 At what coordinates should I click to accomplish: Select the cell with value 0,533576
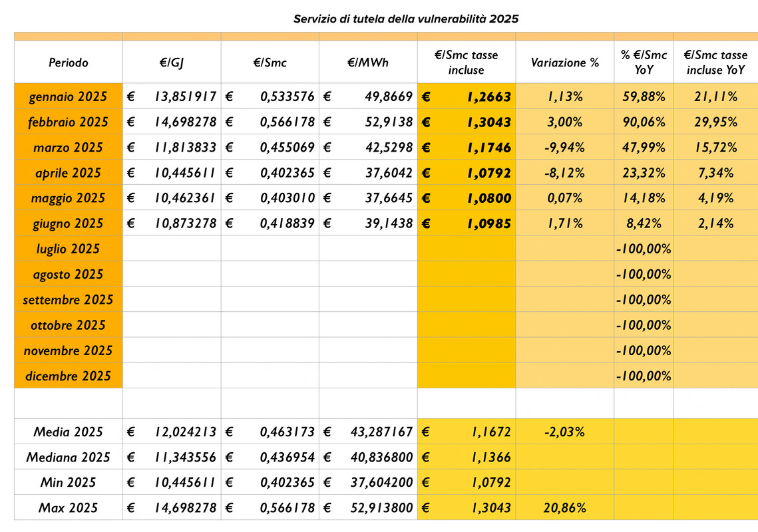click(270, 96)
